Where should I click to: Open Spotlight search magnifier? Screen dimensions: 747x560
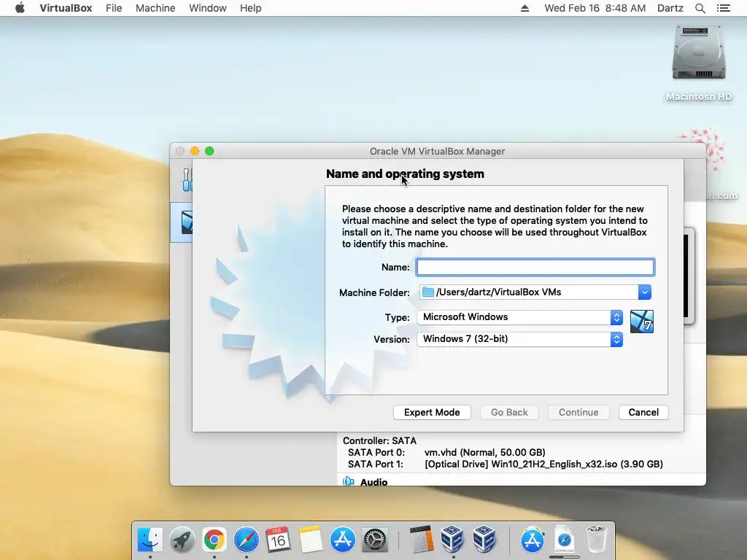click(x=700, y=8)
